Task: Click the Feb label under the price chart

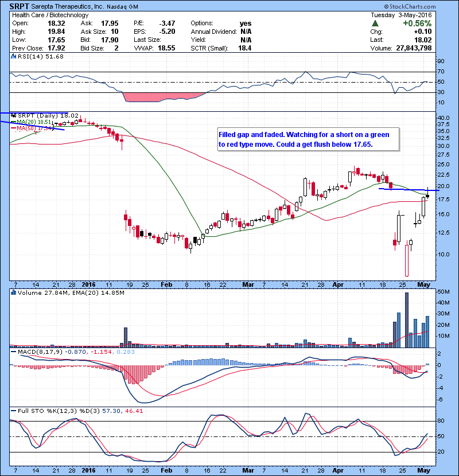Action: coord(166,284)
